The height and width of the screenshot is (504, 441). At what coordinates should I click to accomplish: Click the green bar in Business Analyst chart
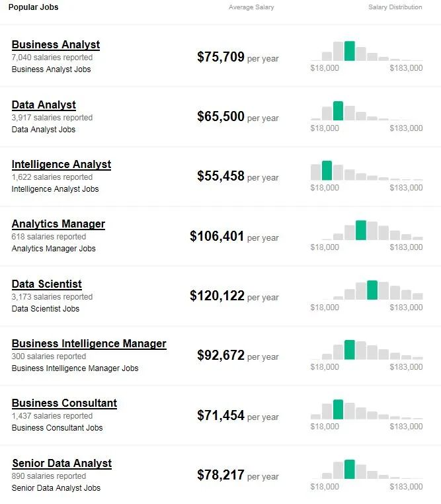click(350, 51)
